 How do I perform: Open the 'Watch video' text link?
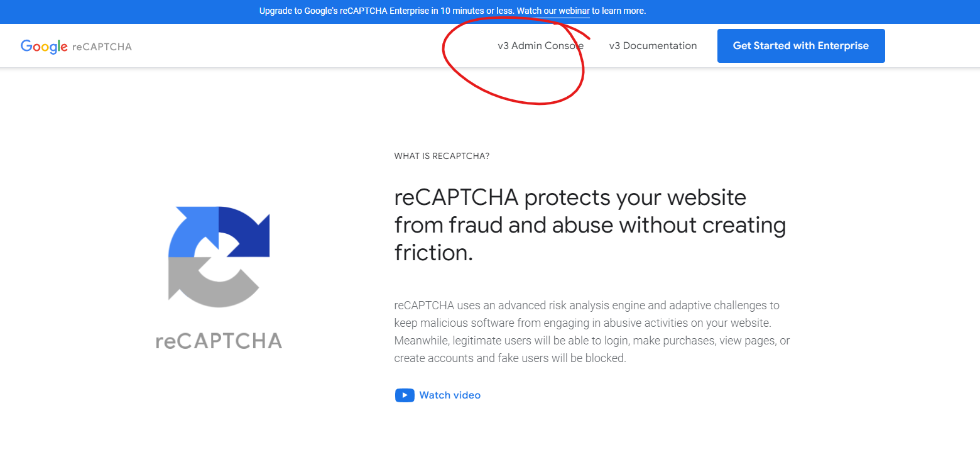point(450,395)
